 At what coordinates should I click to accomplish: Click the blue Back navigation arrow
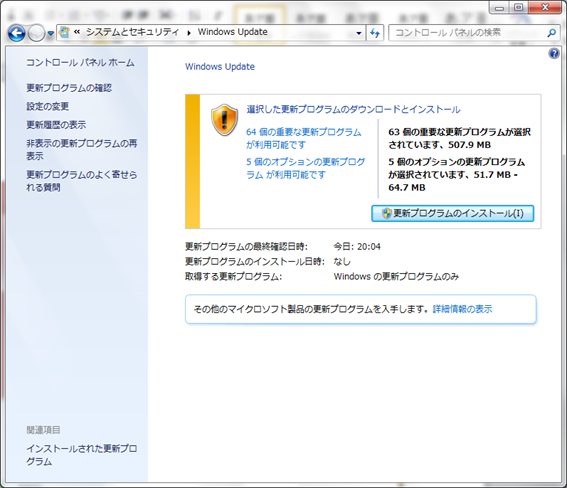17,33
